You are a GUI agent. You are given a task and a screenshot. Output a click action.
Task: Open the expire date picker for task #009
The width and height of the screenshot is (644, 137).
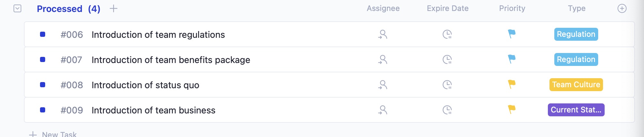tap(447, 110)
